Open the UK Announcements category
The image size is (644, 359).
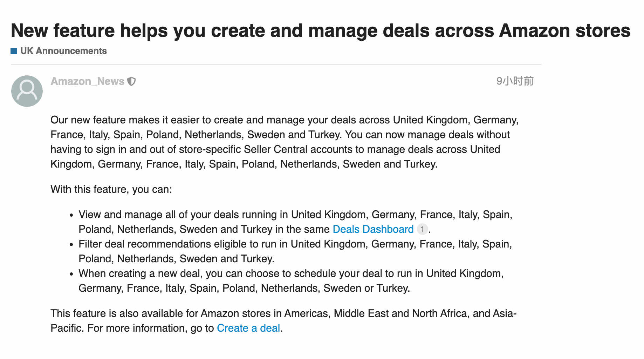[x=63, y=51]
